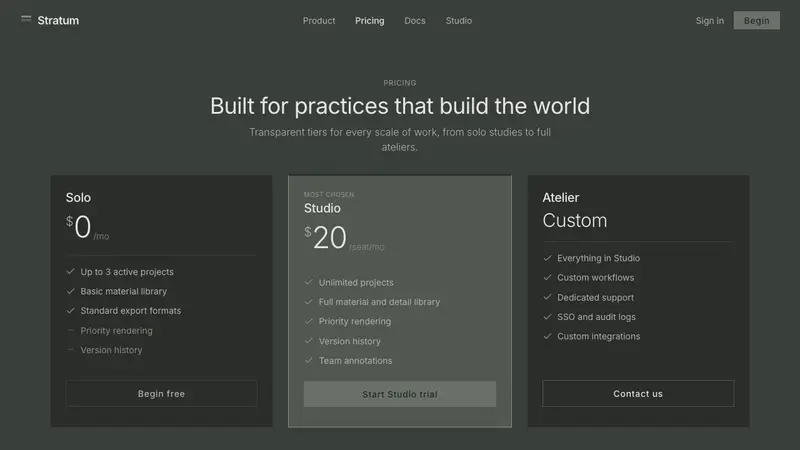Open the Docs navigation link

(x=415, y=20)
